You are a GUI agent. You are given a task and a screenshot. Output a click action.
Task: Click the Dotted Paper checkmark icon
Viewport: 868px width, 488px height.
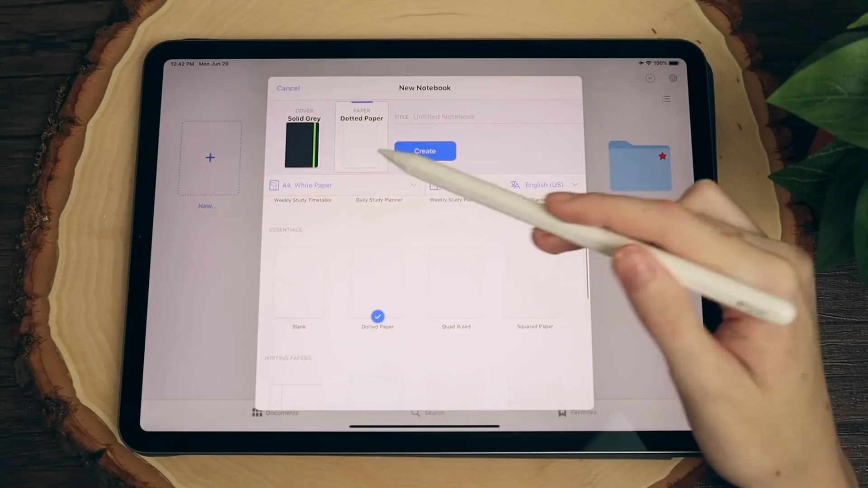coord(377,316)
